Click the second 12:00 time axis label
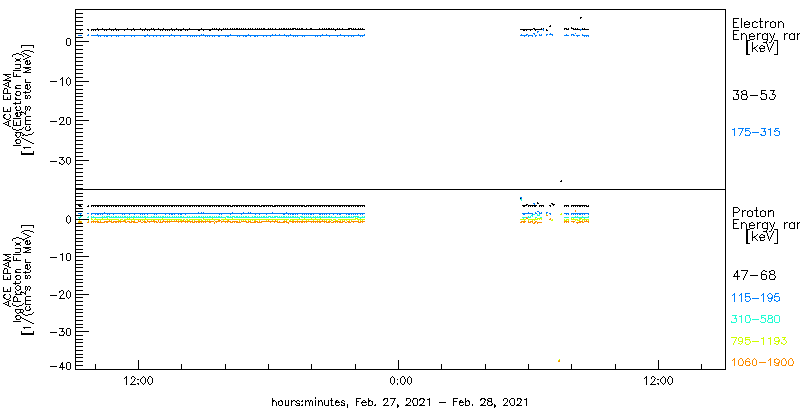 click(659, 381)
